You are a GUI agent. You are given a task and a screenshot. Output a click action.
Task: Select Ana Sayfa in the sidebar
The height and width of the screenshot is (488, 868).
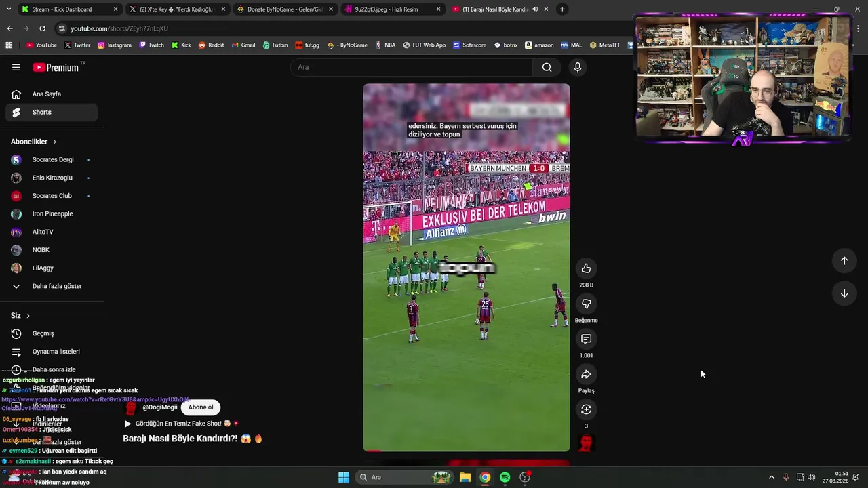(x=52, y=94)
